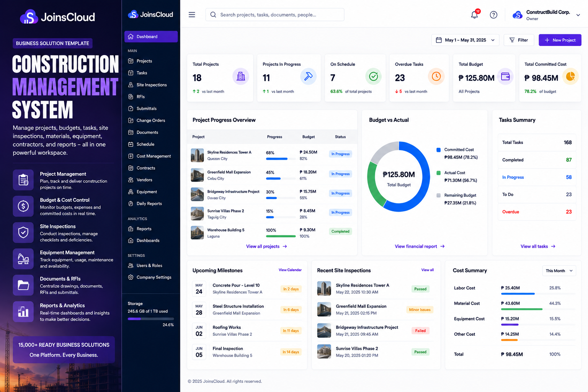This screenshot has height=392, width=588.
Task: Click the Daily Reports sidebar icon
Action: click(131, 204)
